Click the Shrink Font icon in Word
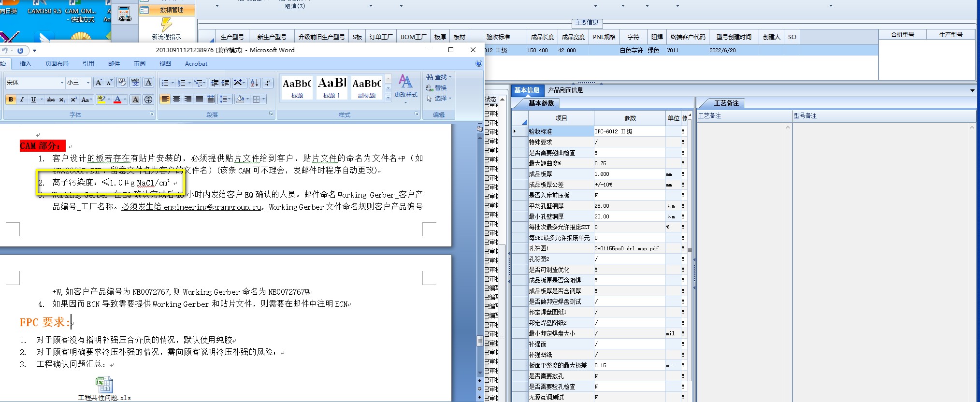The height and width of the screenshot is (402, 980). tap(109, 83)
